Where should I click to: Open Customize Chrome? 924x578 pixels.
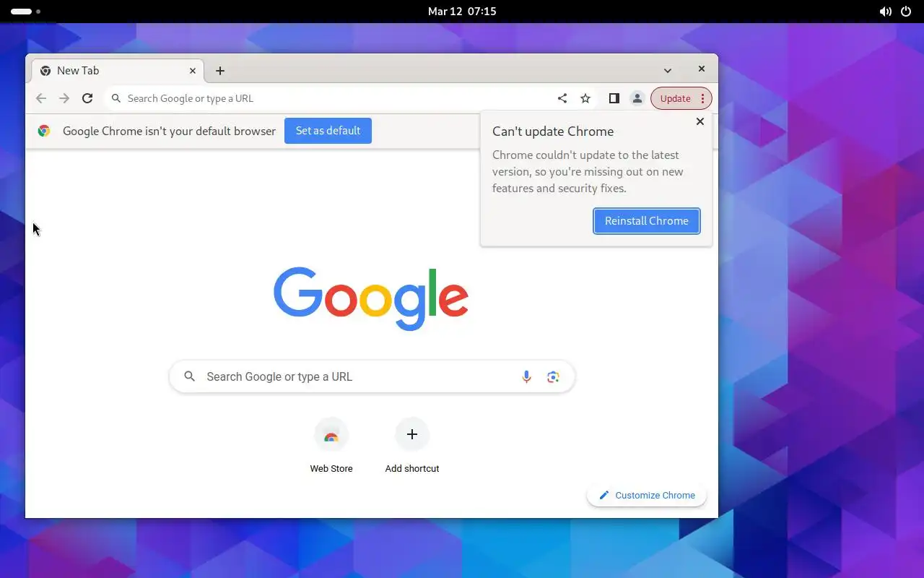click(x=647, y=495)
